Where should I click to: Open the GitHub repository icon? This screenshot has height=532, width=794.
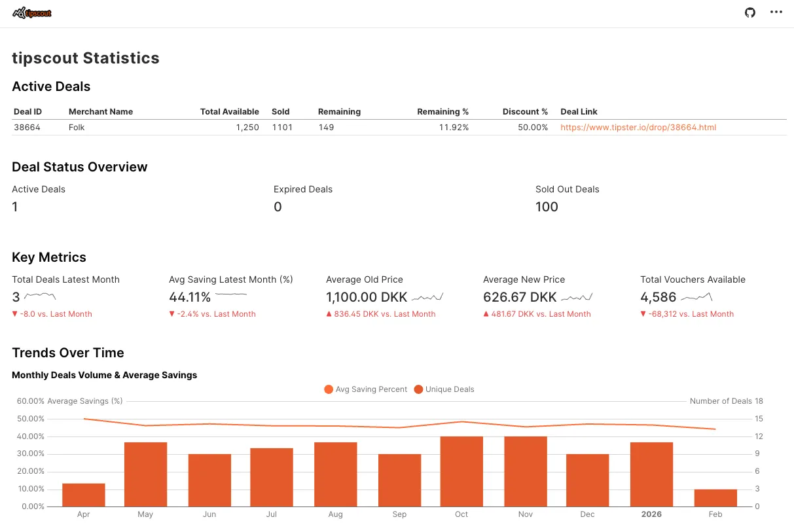(750, 12)
